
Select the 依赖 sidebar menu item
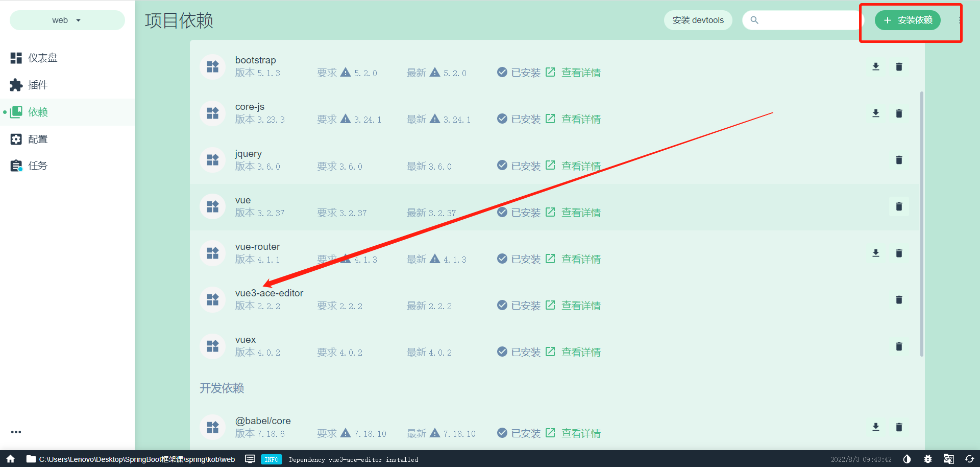pyautogui.click(x=38, y=112)
